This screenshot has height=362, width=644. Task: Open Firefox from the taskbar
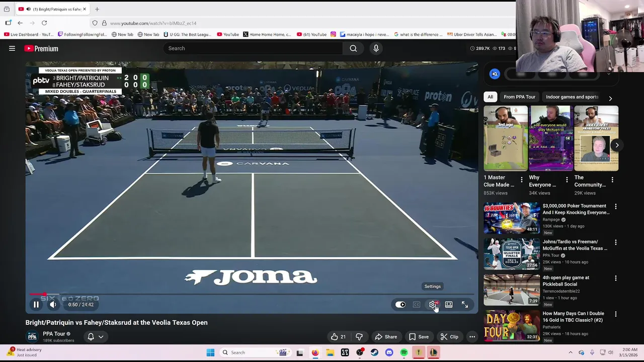point(315,352)
